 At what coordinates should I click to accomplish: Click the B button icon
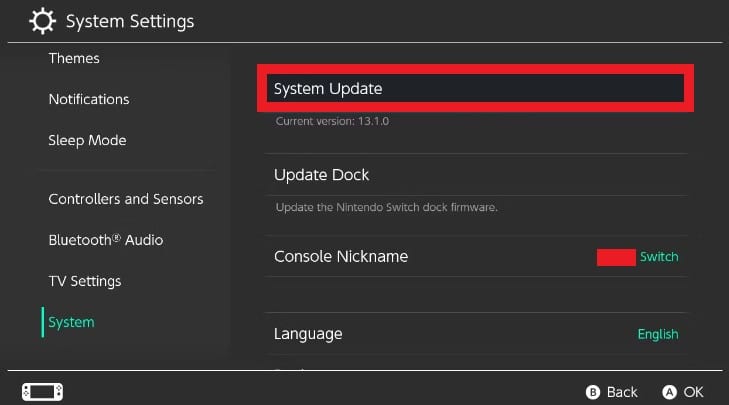pos(593,392)
